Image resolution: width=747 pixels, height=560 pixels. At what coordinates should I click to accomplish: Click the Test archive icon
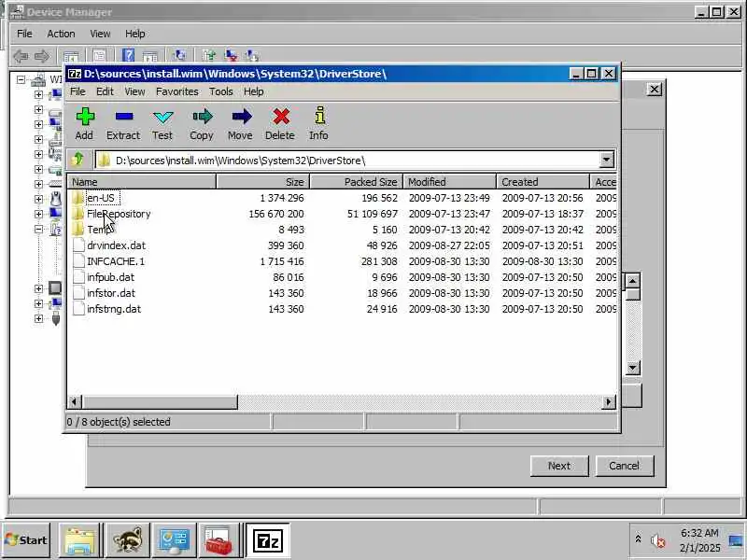[x=162, y=123]
